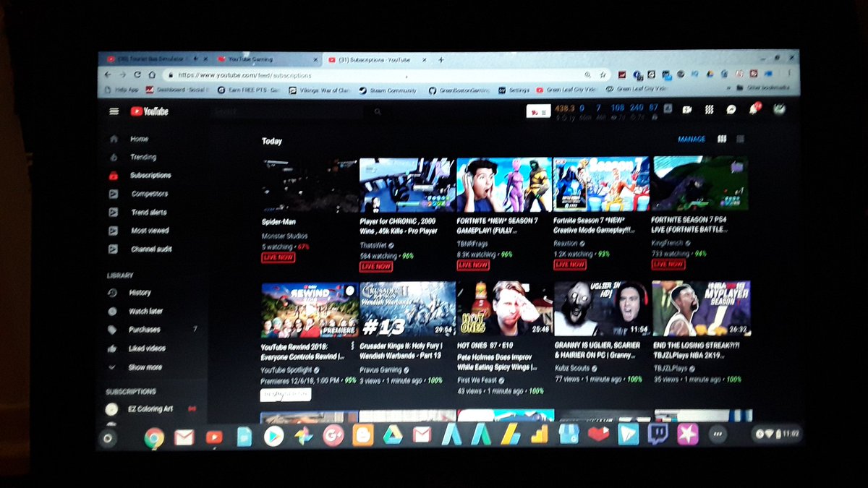Open Trend alerts in the sidebar
The image size is (868, 488).
pos(137,213)
